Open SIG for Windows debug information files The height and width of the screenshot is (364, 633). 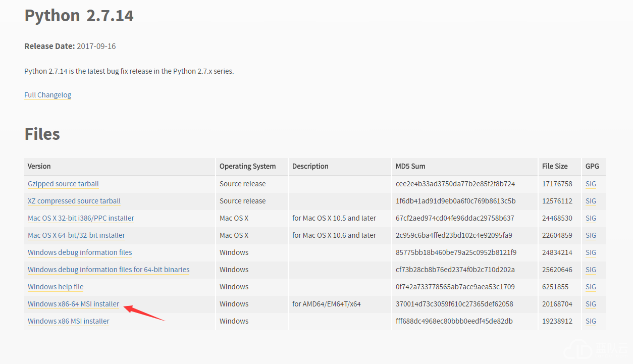pyautogui.click(x=591, y=252)
